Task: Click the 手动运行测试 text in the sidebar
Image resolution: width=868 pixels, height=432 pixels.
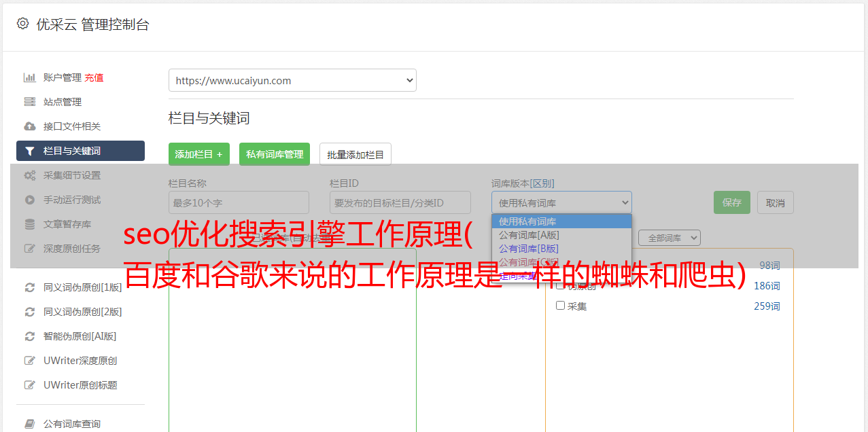Action: coord(72,200)
